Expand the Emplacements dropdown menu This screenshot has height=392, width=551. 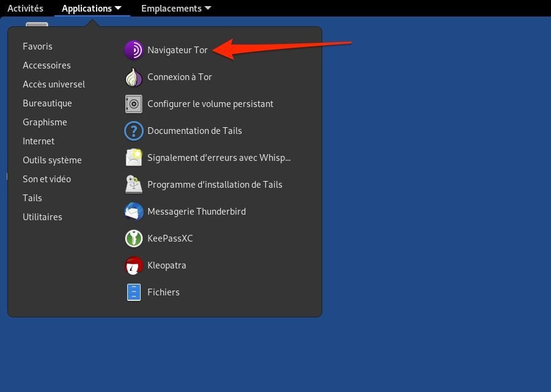click(x=176, y=8)
